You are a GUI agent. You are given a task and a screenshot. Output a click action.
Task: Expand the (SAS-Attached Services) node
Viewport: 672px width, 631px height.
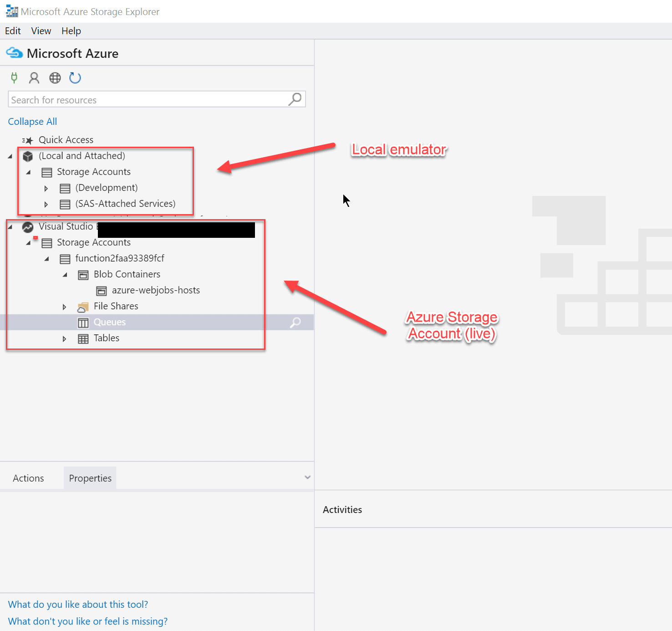point(46,204)
